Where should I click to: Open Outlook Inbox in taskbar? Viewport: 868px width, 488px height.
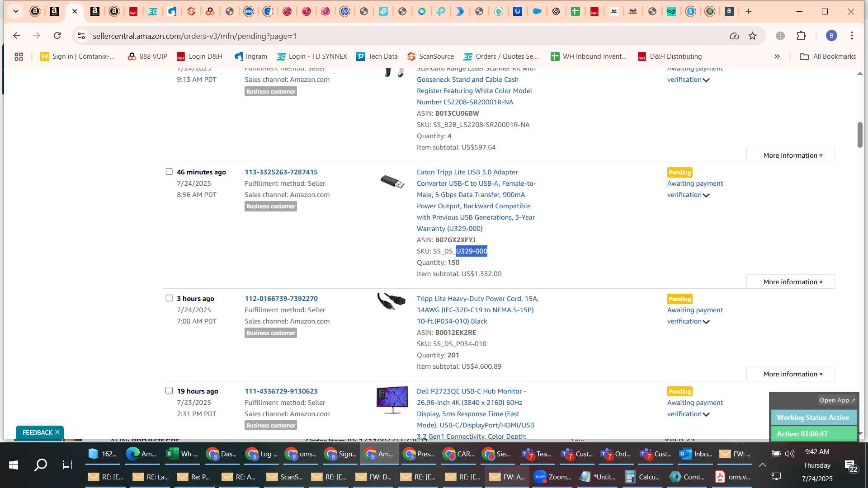click(x=696, y=454)
